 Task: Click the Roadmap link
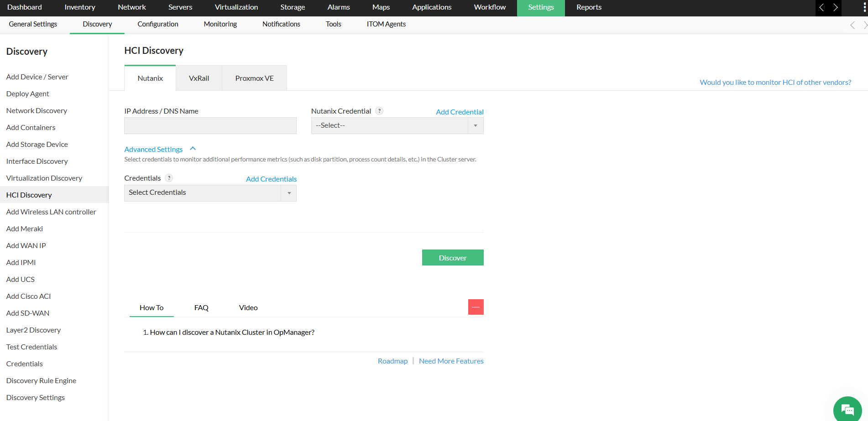coord(392,361)
